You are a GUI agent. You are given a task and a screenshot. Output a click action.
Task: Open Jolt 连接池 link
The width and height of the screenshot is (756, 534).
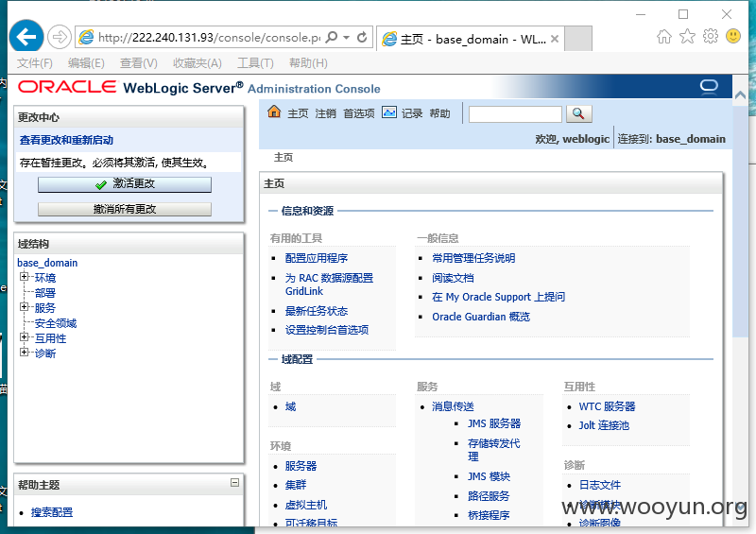[x=604, y=425]
